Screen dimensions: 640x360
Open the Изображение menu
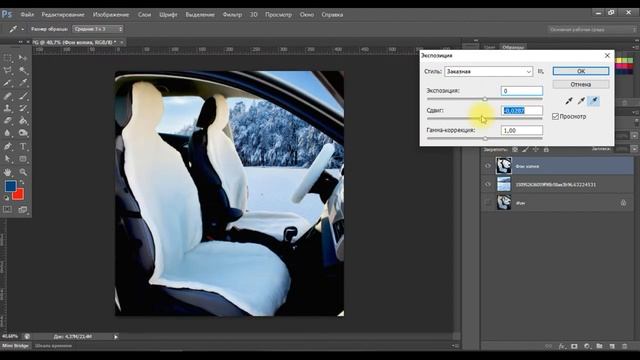(x=111, y=14)
